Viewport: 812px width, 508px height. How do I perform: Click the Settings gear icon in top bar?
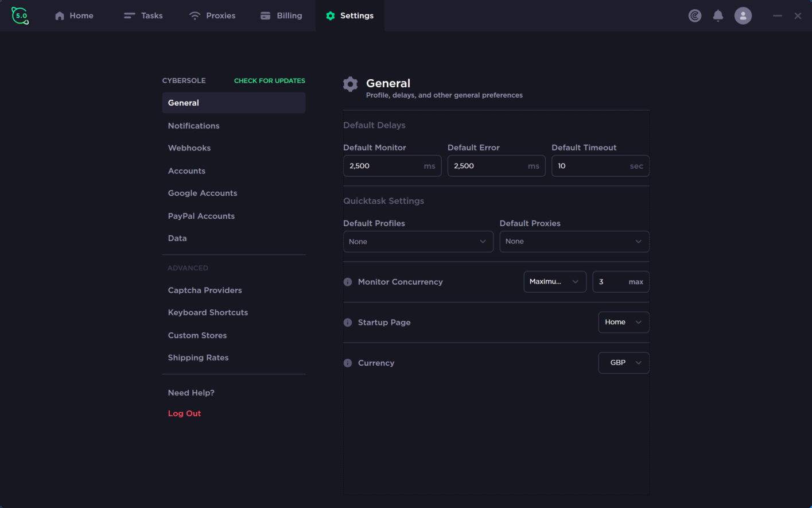point(331,15)
